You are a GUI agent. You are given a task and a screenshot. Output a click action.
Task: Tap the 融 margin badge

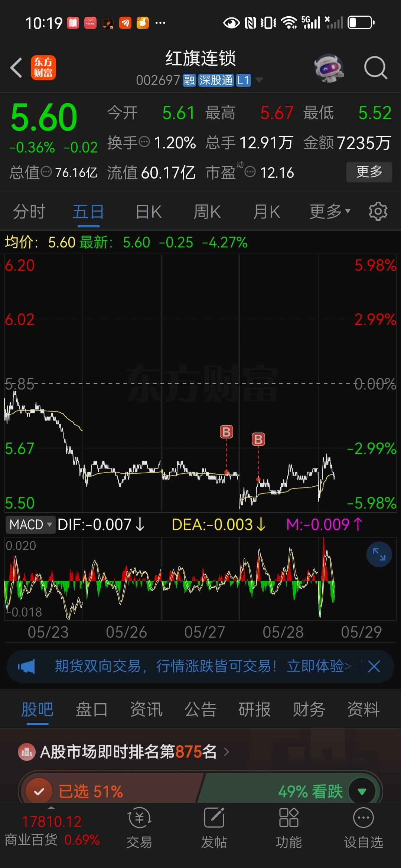(189, 80)
